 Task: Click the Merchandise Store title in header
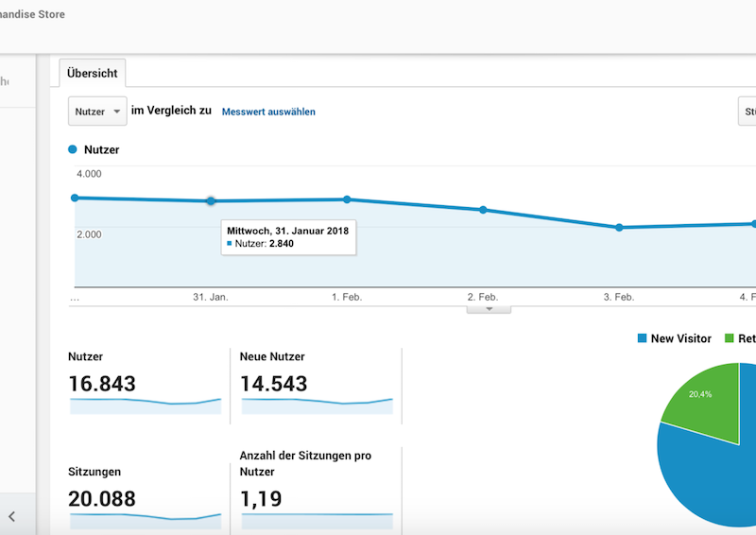[x=33, y=15]
